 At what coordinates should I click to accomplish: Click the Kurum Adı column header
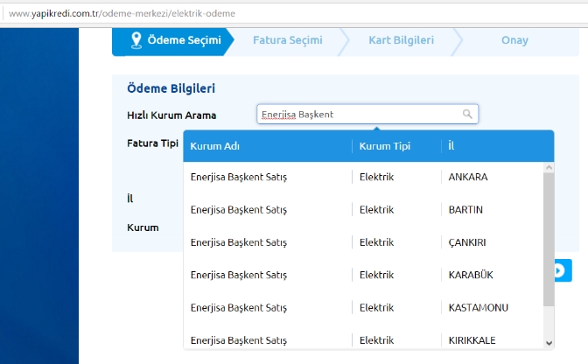[x=215, y=146]
